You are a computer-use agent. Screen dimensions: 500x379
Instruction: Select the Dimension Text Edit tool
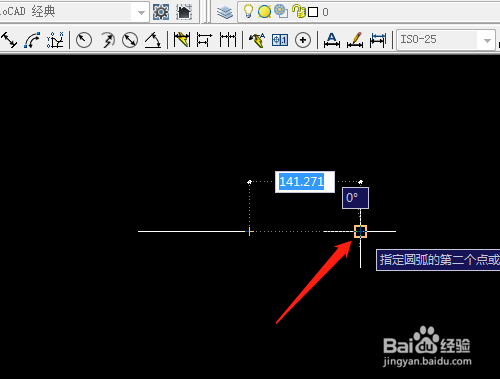pyautogui.click(x=332, y=40)
